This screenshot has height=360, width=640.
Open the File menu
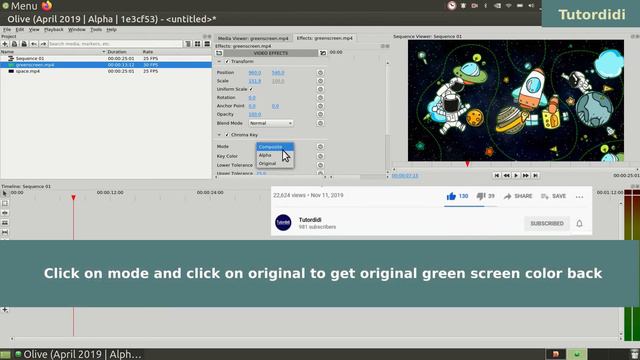[7, 30]
